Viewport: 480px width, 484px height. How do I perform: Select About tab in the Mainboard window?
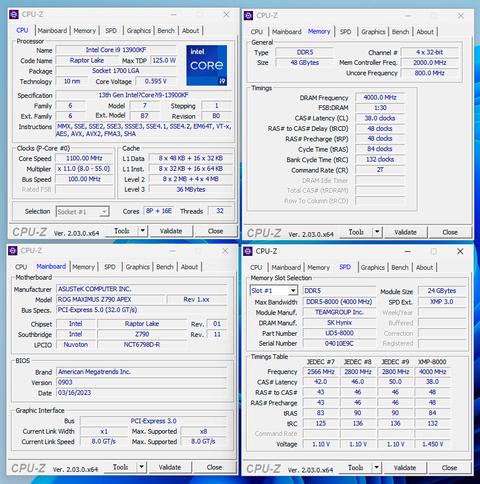[189, 267]
